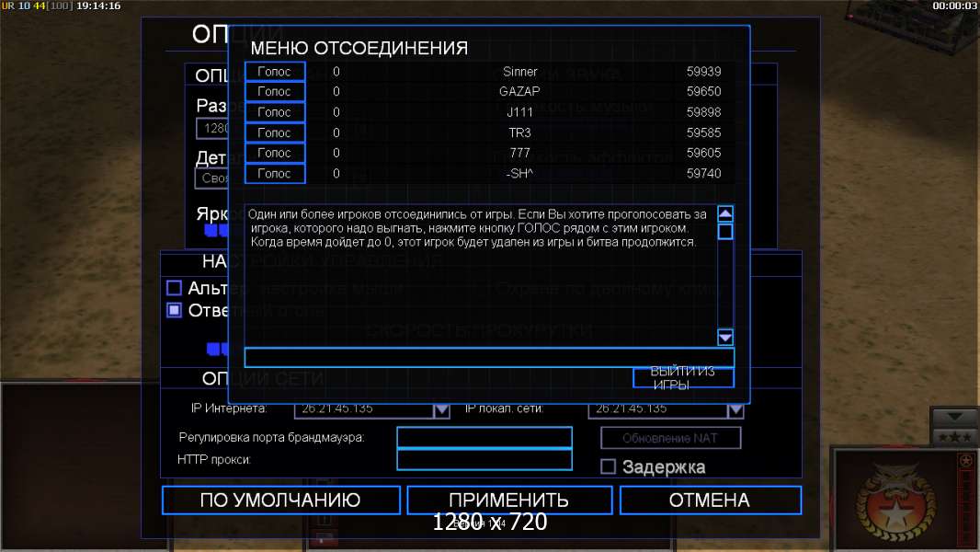Click ВЫЙТИ ИЗ ИГРЫ button
The image size is (980, 552).
(x=683, y=377)
